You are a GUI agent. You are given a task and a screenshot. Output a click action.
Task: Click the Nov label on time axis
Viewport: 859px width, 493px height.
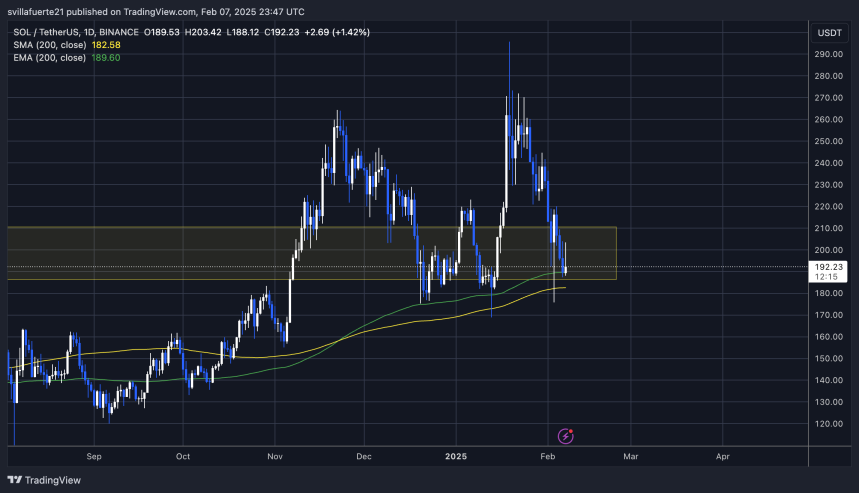tap(275, 456)
